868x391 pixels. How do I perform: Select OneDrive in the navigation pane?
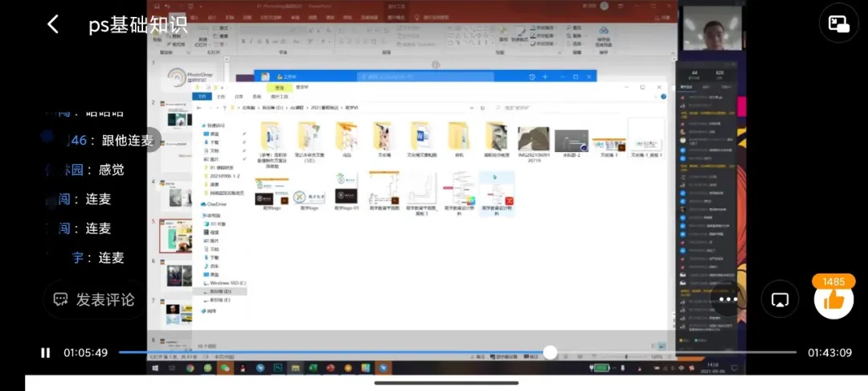pyautogui.click(x=214, y=204)
